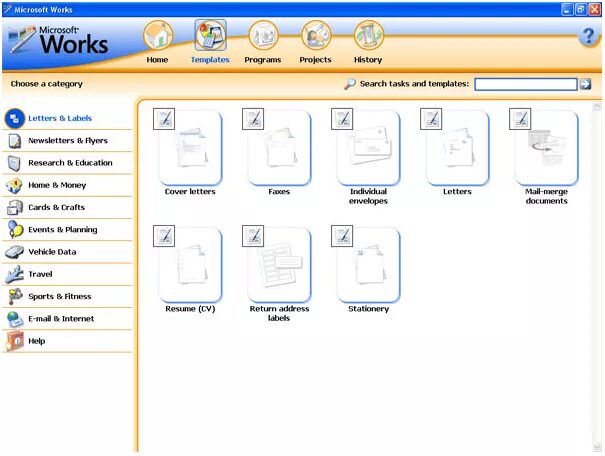Viewport: 605px width, 456px height.
Task: Open the Individual envelopes template thumbnail
Action: 368,148
